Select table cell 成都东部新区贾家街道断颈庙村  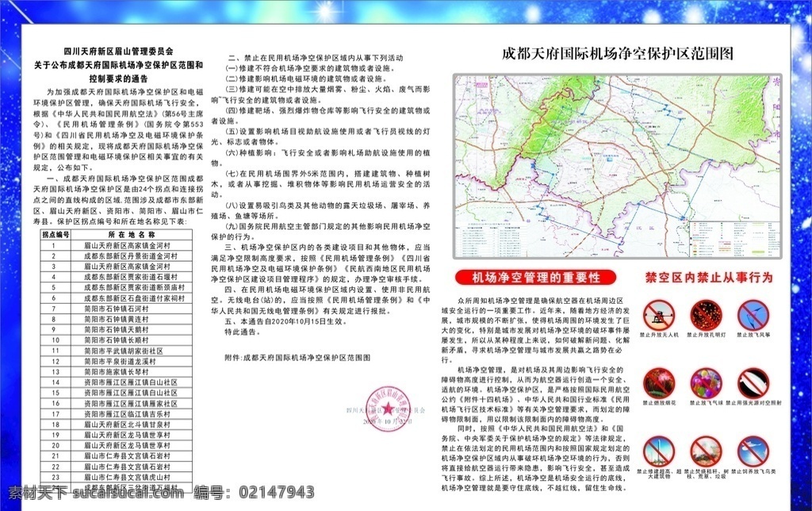[132, 287]
